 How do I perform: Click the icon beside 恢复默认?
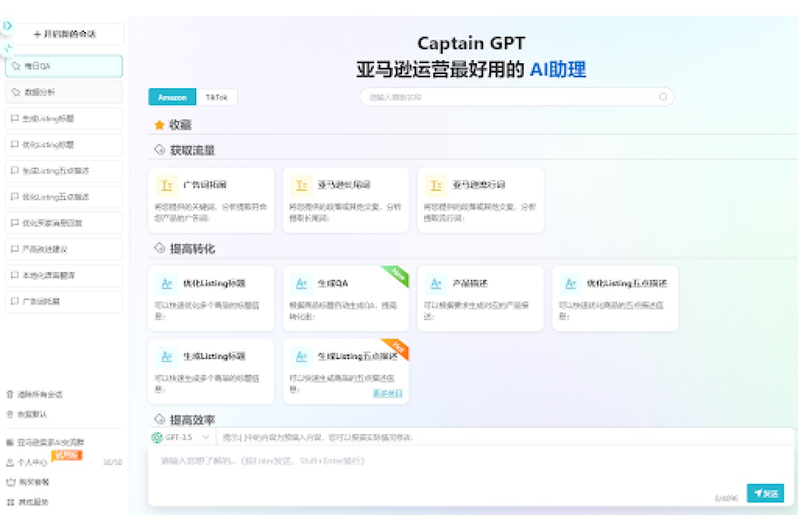click(x=10, y=414)
